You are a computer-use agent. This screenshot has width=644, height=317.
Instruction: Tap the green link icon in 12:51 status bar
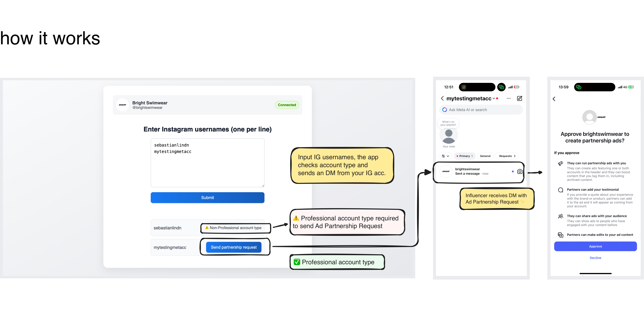(501, 87)
